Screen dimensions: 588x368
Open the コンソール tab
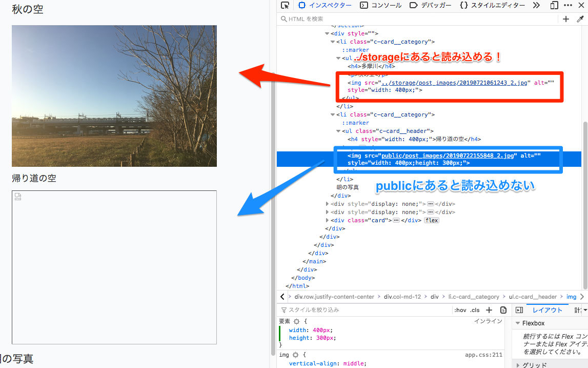380,5
